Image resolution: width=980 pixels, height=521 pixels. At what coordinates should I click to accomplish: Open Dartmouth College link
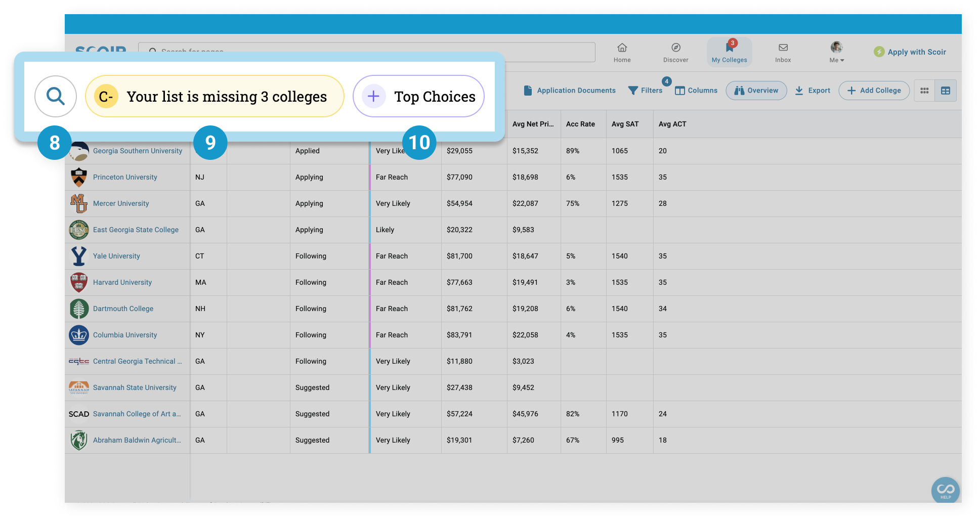tap(123, 309)
